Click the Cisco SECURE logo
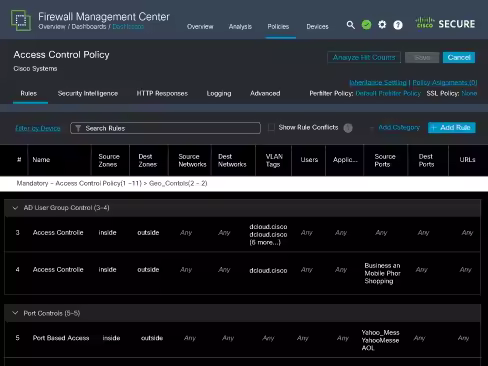Viewport: 488px width, 366px height. pos(445,23)
